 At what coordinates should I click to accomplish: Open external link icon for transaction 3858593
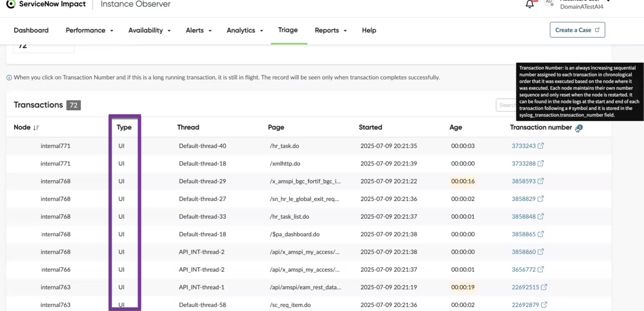pyautogui.click(x=541, y=181)
